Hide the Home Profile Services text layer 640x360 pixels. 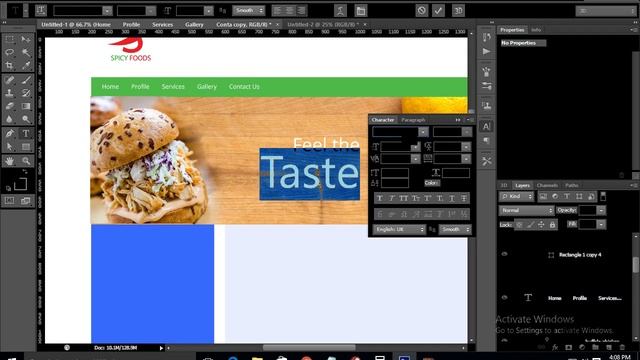[504, 298]
